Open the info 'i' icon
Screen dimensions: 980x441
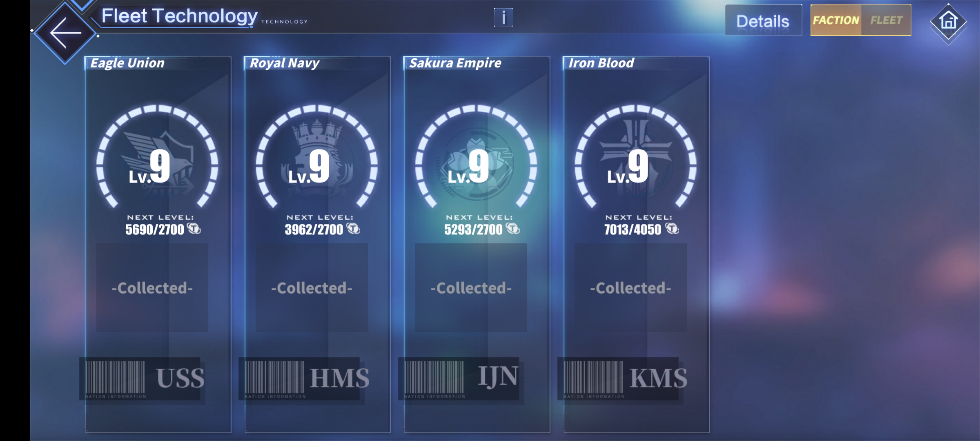[503, 18]
